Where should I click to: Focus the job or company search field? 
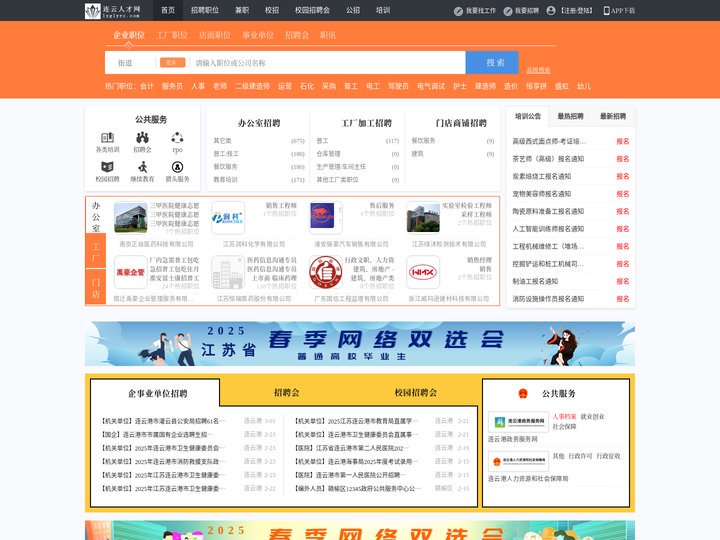(x=327, y=63)
